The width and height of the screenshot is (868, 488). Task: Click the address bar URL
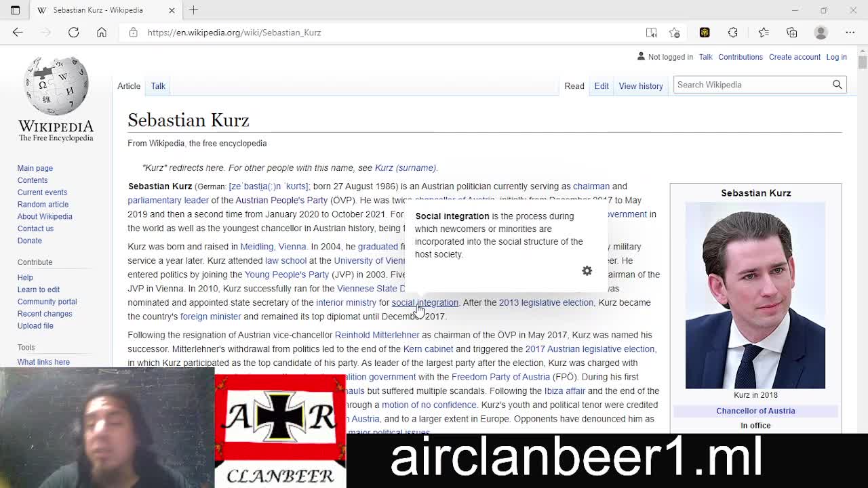coord(234,33)
